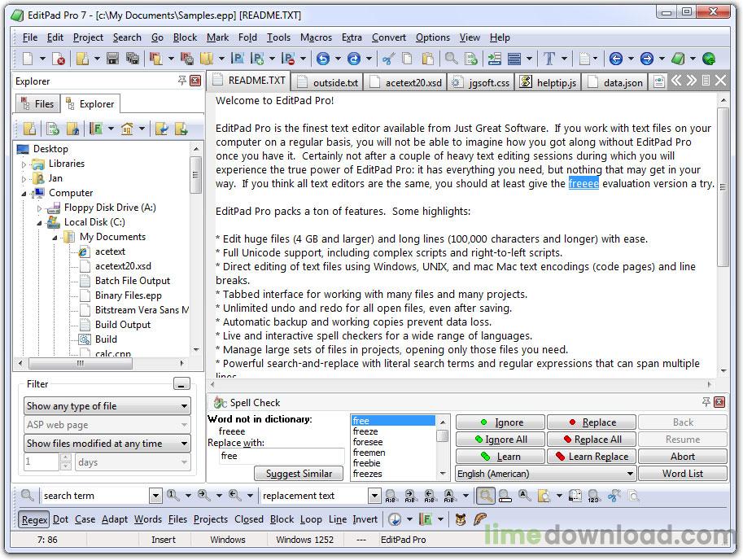Viewport: 743px width, 560px height.
Task: Click the blue Undo arrow icon
Action: (x=323, y=59)
